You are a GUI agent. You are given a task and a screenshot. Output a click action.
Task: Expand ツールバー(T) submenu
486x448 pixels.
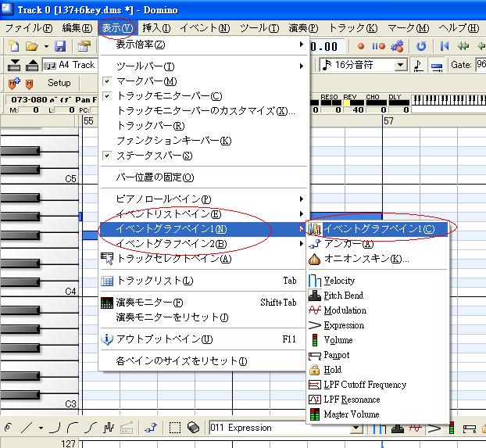(204, 66)
